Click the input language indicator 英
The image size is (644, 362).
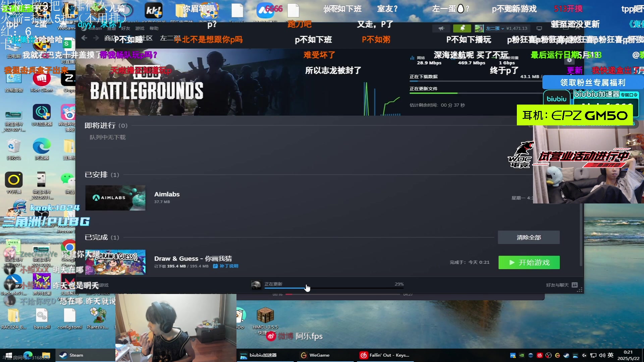pos(611,355)
